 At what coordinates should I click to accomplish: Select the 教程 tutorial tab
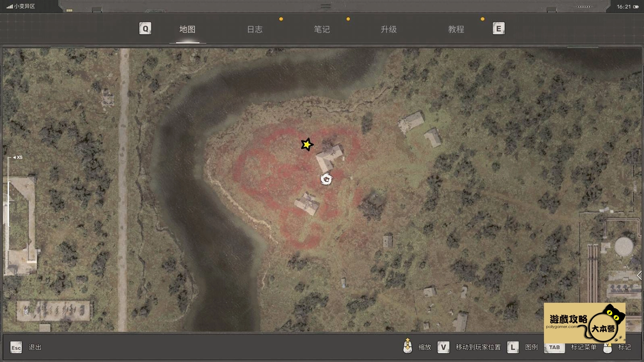point(456,29)
